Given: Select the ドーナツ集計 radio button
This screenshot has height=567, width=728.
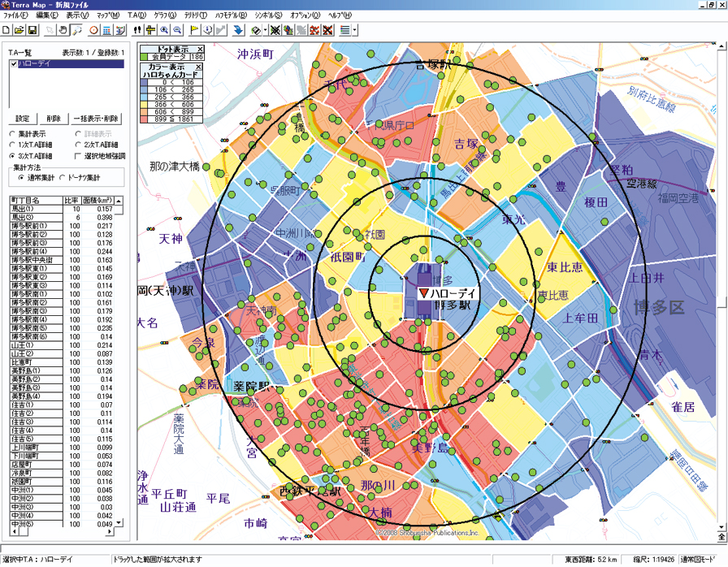Looking at the screenshot, I should click(x=63, y=178).
